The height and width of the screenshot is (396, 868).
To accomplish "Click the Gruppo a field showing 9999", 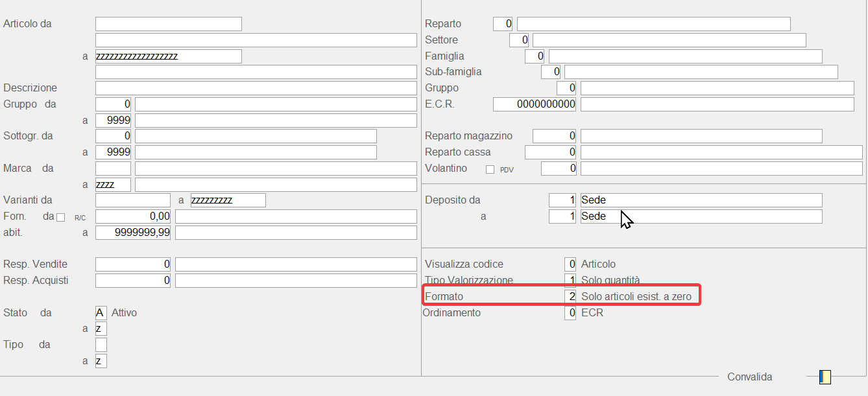I will click(x=114, y=121).
